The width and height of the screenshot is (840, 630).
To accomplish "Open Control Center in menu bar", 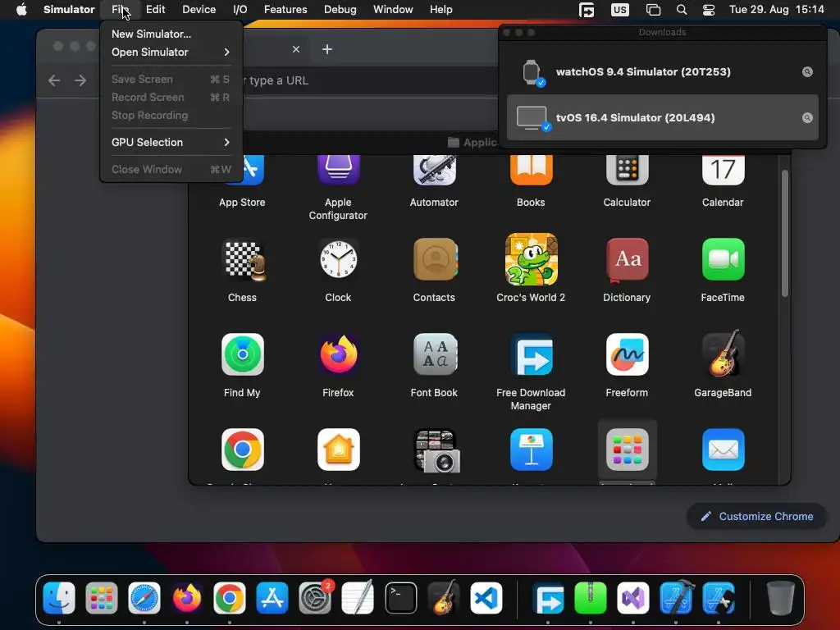I will coord(708,10).
